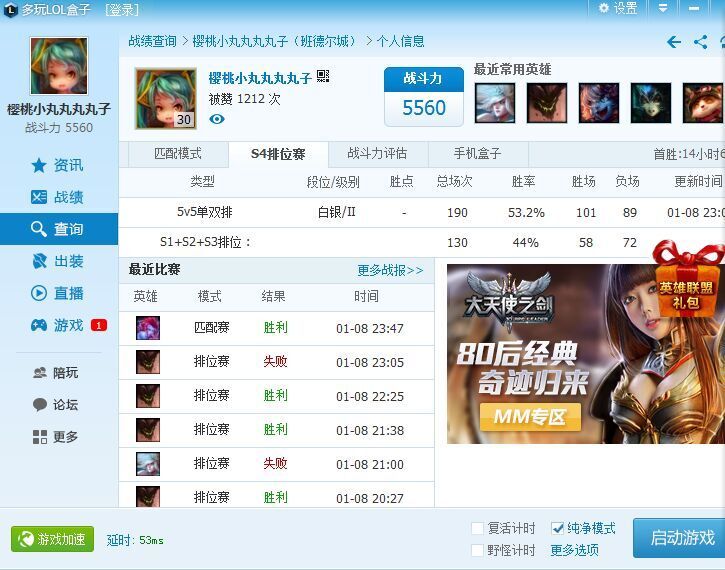Click the player name link 樱桃小丸丸丸丸子
This screenshot has width=725, height=570.
click(x=260, y=78)
